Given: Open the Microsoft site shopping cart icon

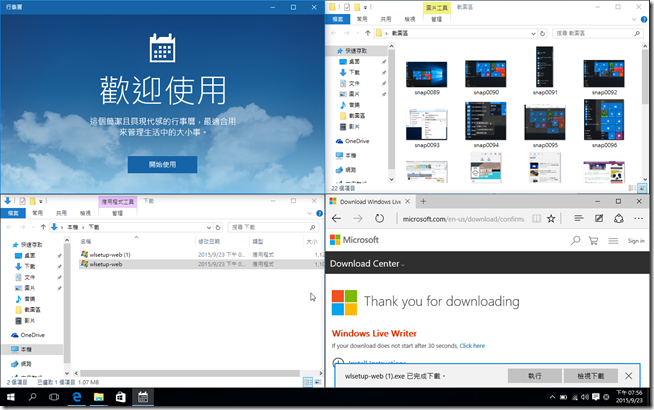Looking at the screenshot, I should coord(593,241).
